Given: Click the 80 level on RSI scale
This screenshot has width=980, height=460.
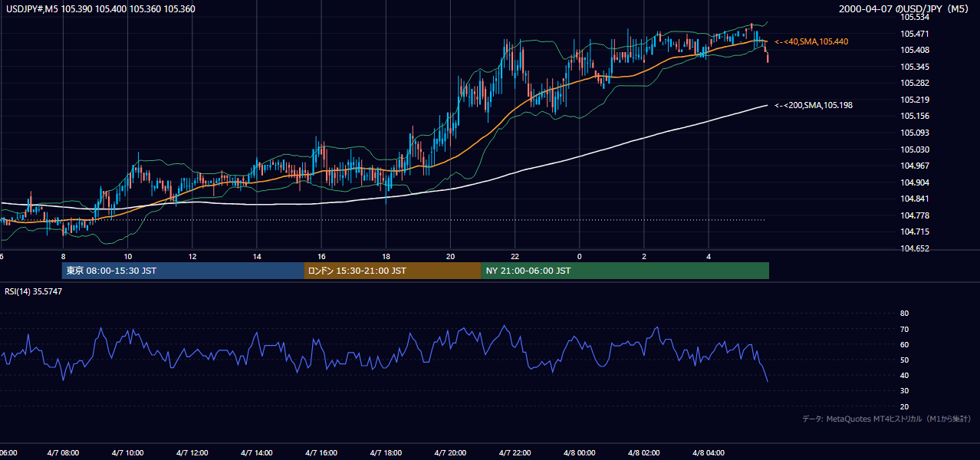Looking at the screenshot, I should [904, 314].
